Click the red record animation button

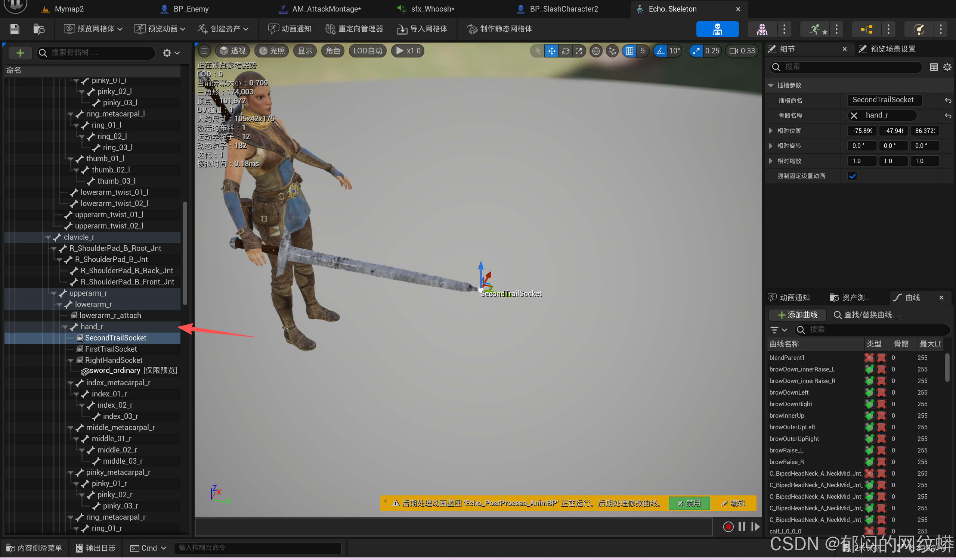coord(728,527)
